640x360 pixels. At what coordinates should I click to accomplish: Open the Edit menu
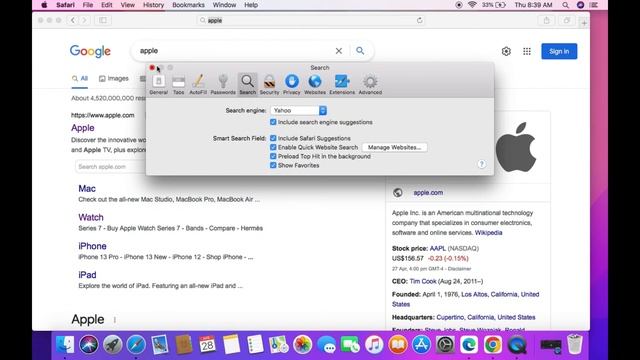coord(107,5)
